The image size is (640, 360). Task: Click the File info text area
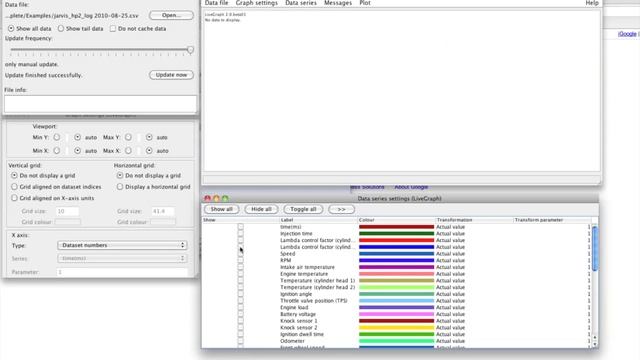click(x=100, y=104)
